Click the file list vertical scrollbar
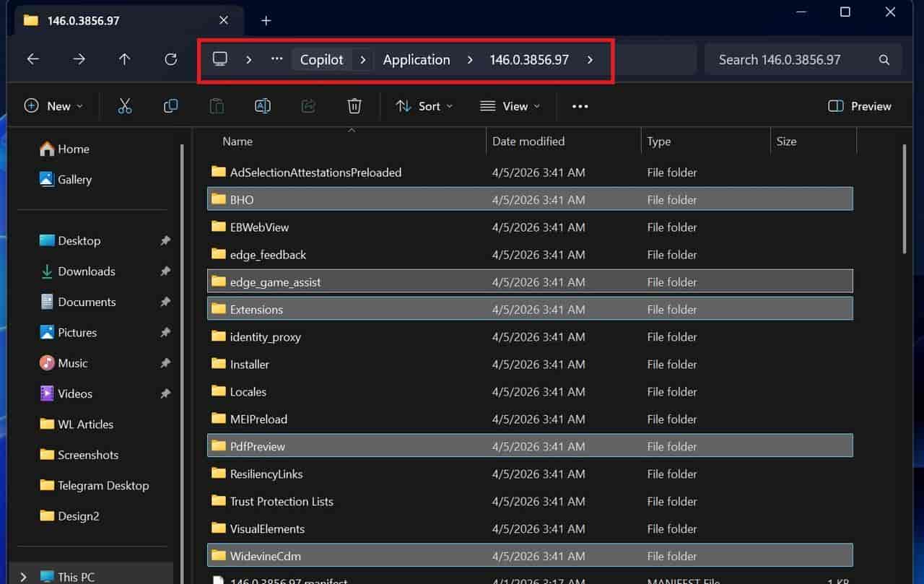This screenshot has width=924, height=584. (905, 199)
